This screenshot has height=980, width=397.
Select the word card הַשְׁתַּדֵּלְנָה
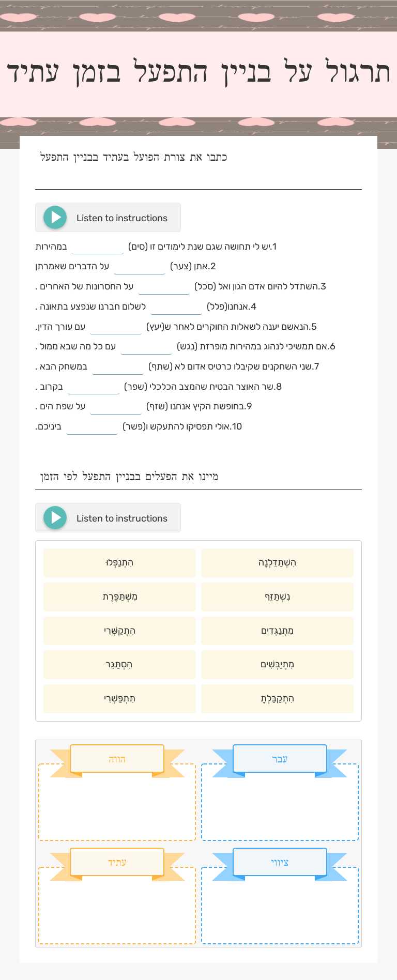[277, 562]
